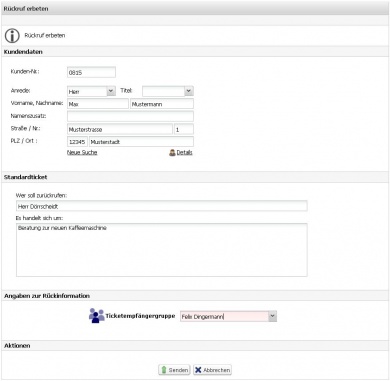Click the Vorname field with Max

tap(98, 104)
